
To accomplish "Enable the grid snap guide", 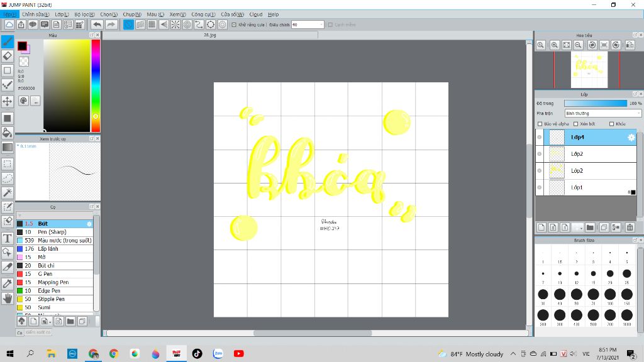I will pyautogui.click(x=152, y=25).
